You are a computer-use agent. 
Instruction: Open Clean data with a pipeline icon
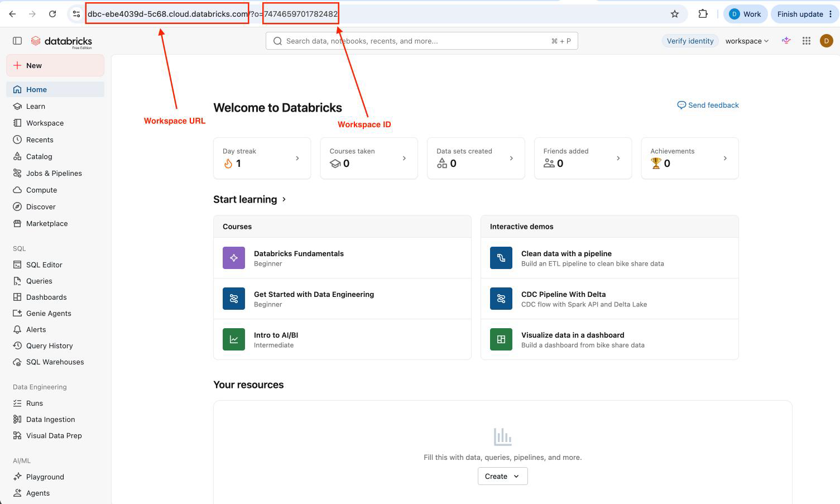click(501, 258)
